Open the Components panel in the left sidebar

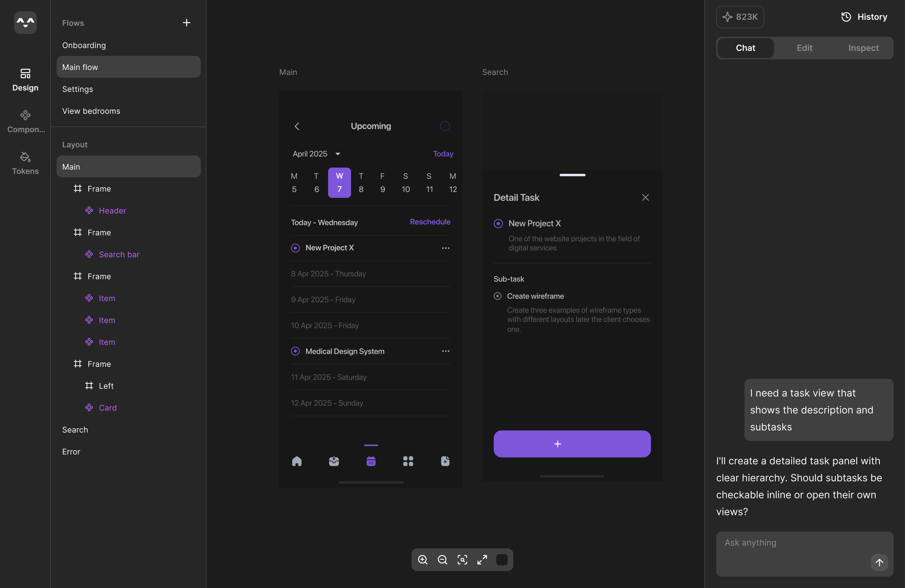coord(25,121)
